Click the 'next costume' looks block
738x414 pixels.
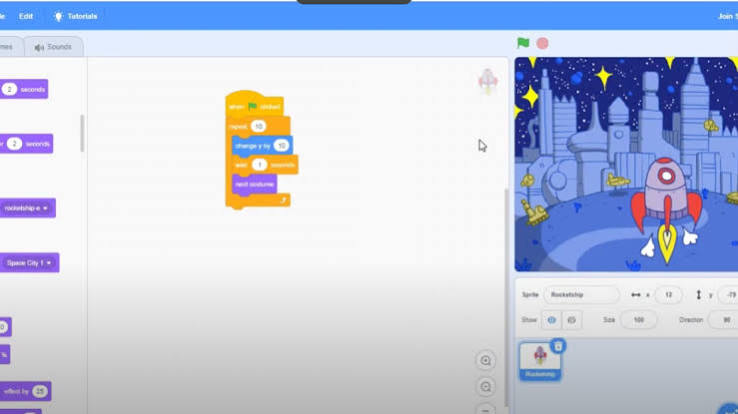(x=254, y=184)
